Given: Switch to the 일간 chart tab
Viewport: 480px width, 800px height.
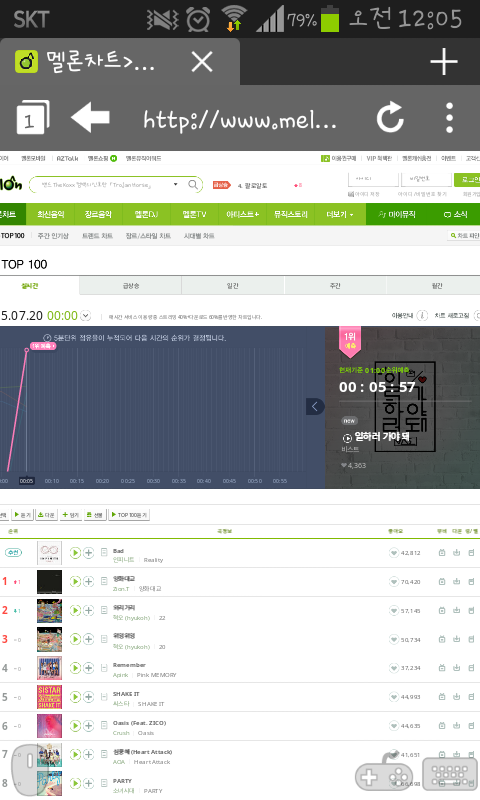Looking at the screenshot, I should pyautogui.click(x=233, y=286).
